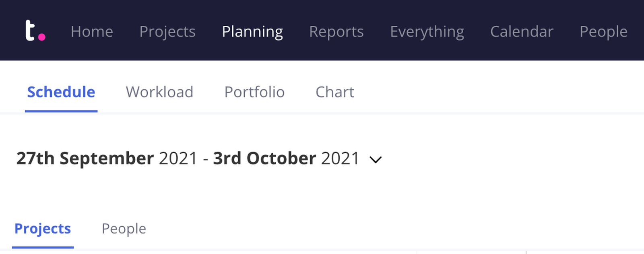Click the '27th September' start date text
Screen dimensions: 644x254
pos(85,158)
